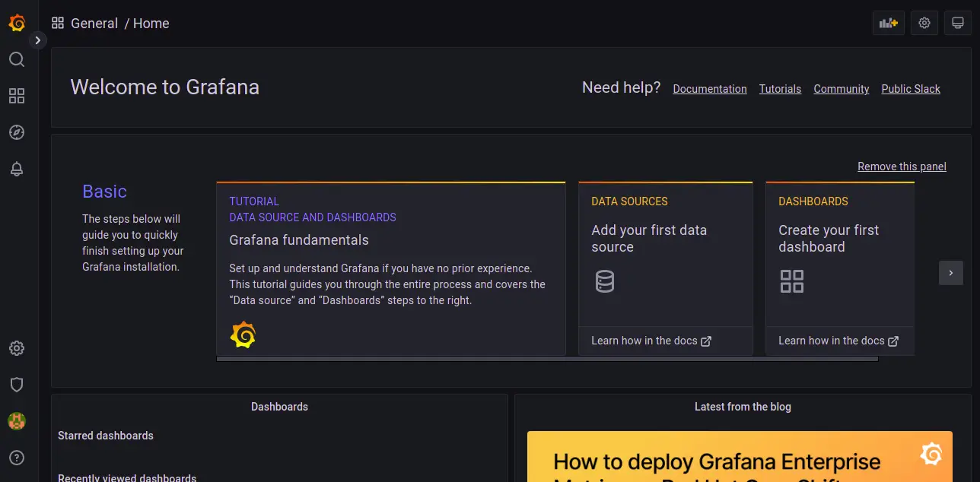
Task: Click Add your first data source
Action: [x=649, y=239]
